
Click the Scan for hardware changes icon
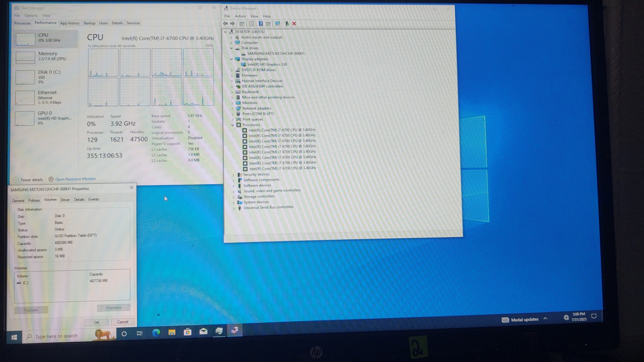point(278,24)
